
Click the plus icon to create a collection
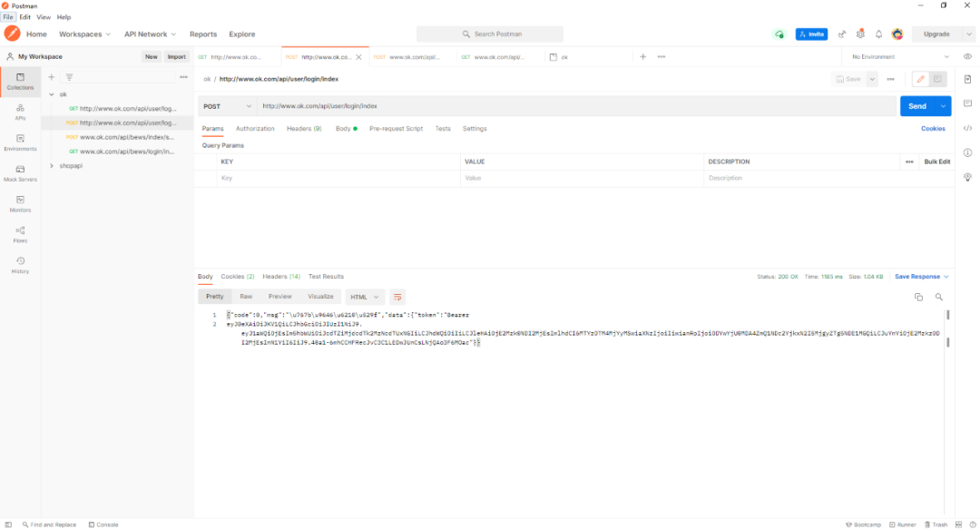pos(51,77)
